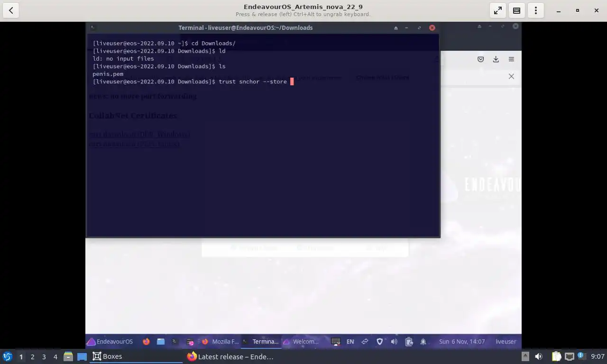Click the Boxes title 'EndeavourOS_Artemis_nova_22_9'
The height and width of the screenshot is (364, 607).
point(303,7)
